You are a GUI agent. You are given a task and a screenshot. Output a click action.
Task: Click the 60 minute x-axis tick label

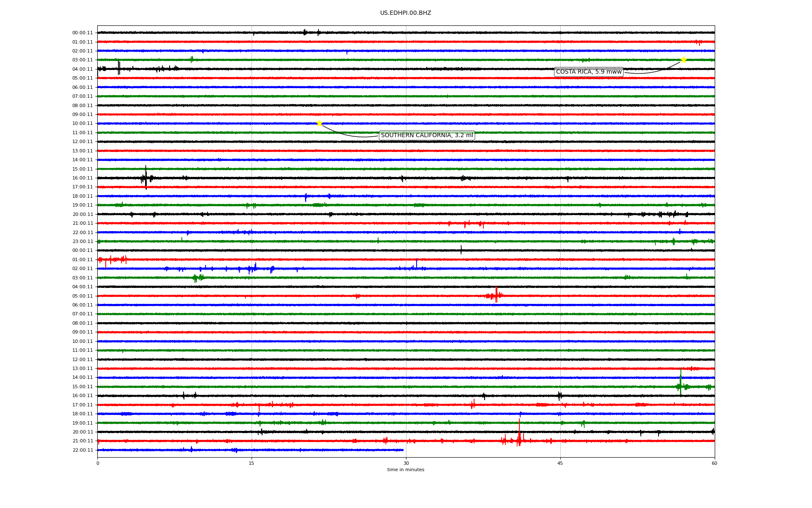click(x=714, y=463)
